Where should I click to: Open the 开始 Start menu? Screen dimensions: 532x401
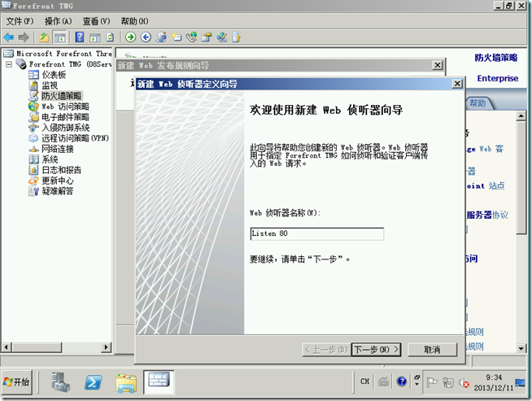pyautogui.click(x=16, y=382)
